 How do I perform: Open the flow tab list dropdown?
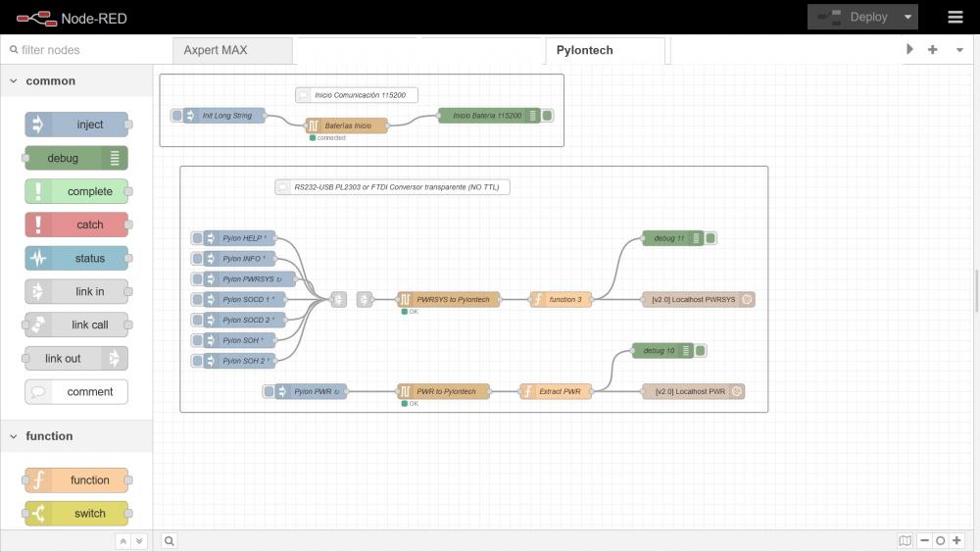pos(959,49)
